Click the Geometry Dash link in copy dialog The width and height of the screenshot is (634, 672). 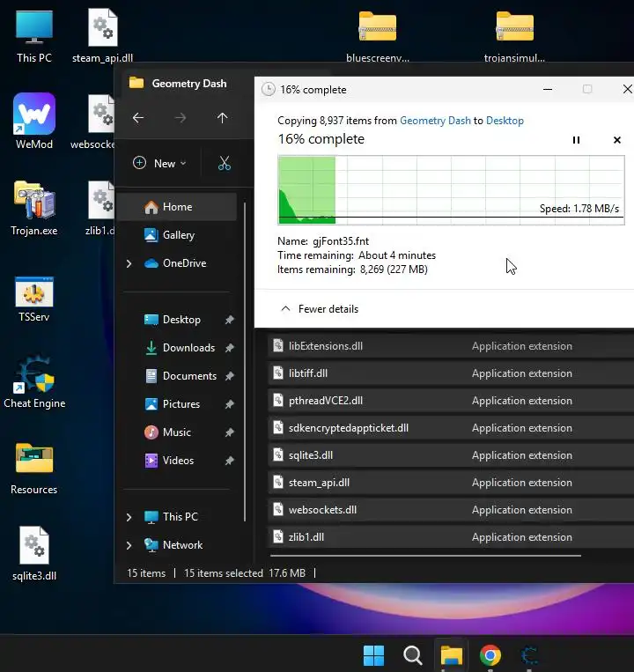435,121
